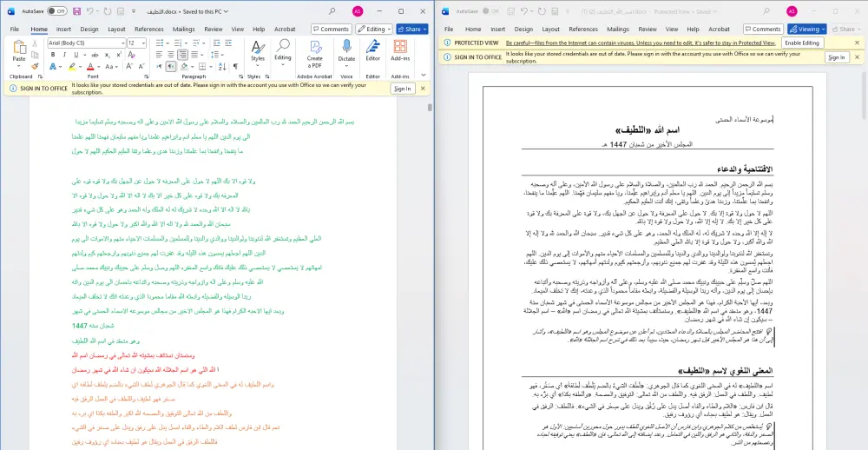Screen dimensions: 868x450
Task: Toggle Show/Hide paragraph marks
Action: [x=235, y=66]
